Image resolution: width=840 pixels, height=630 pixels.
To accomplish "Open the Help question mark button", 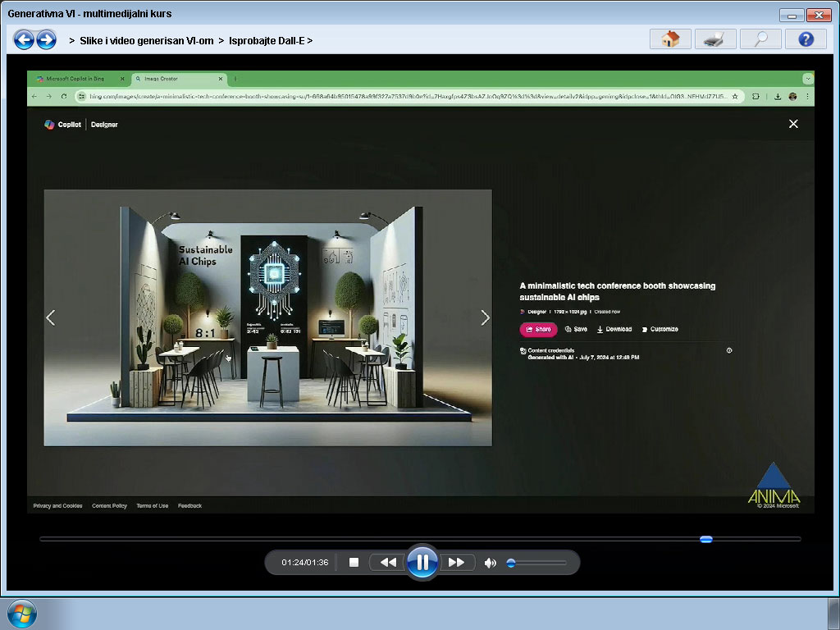I will (806, 39).
